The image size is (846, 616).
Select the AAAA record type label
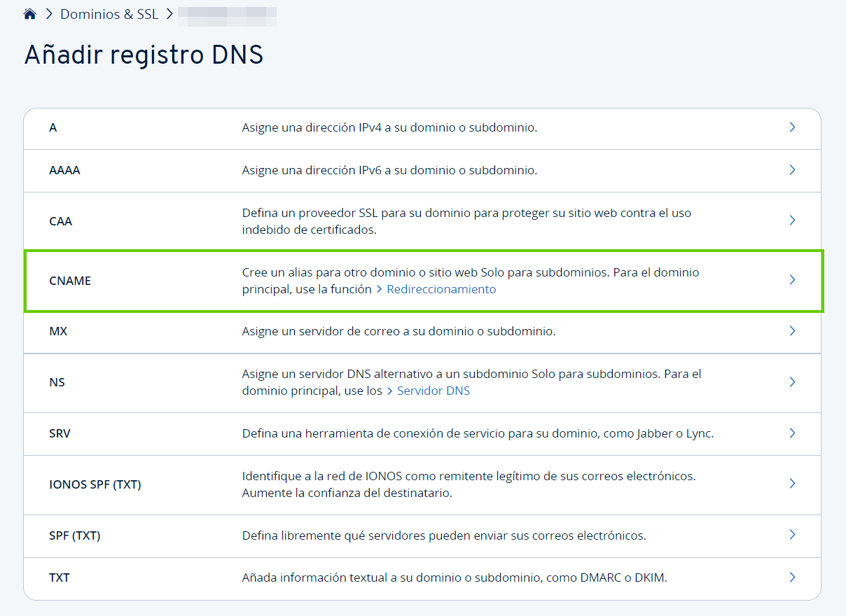[64, 170]
